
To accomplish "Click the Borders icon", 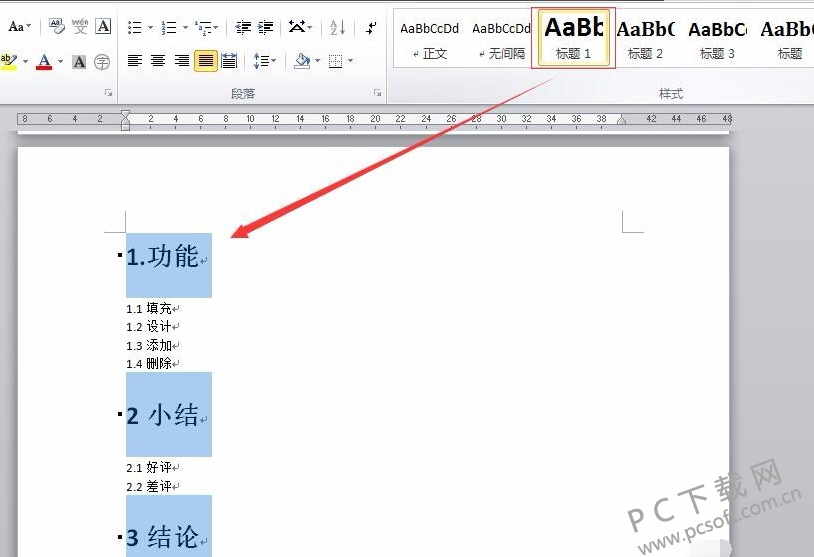I will (336, 61).
